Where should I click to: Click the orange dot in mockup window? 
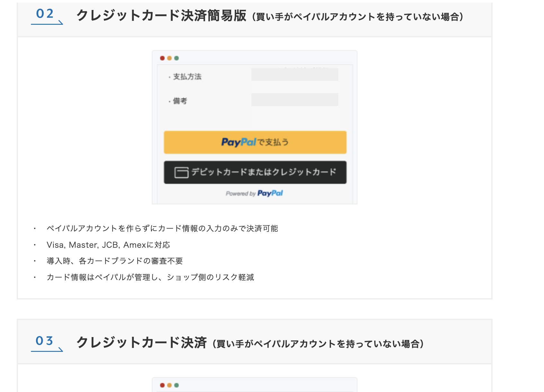(x=169, y=58)
